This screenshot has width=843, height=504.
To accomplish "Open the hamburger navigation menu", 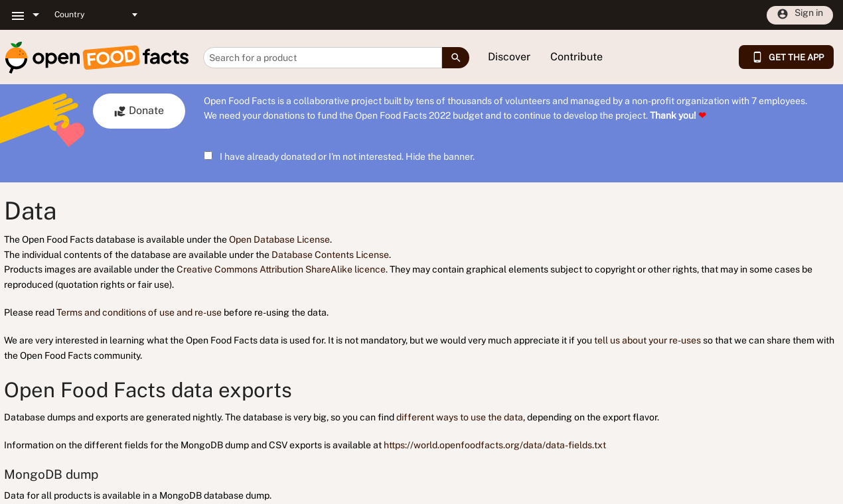I will (x=17, y=14).
